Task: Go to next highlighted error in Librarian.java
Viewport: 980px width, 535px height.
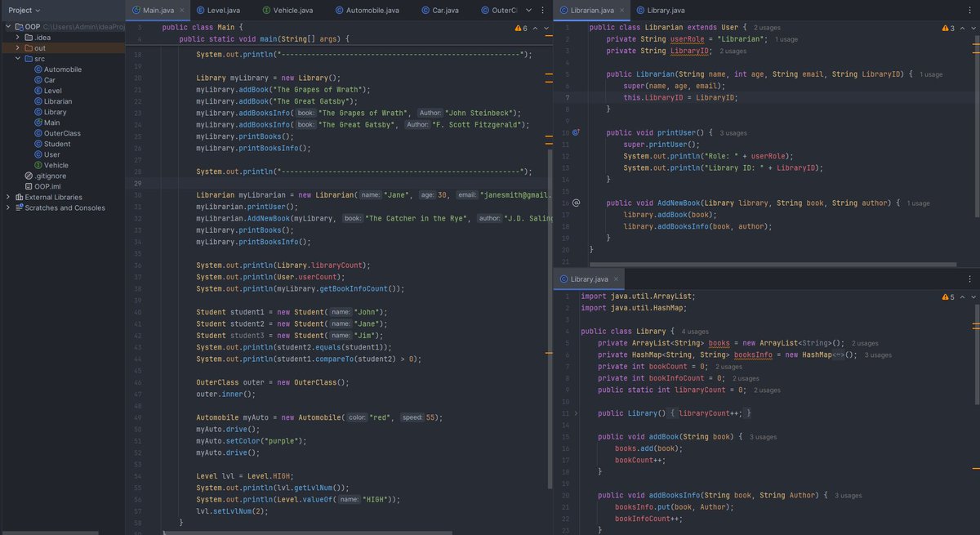Action: pyautogui.click(x=973, y=28)
